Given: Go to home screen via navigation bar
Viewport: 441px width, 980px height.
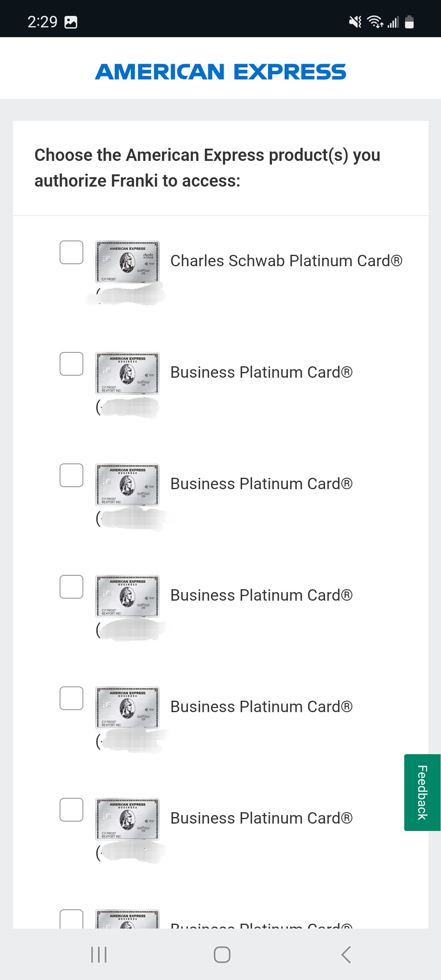Looking at the screenshot, I should (x=222, y=955).
